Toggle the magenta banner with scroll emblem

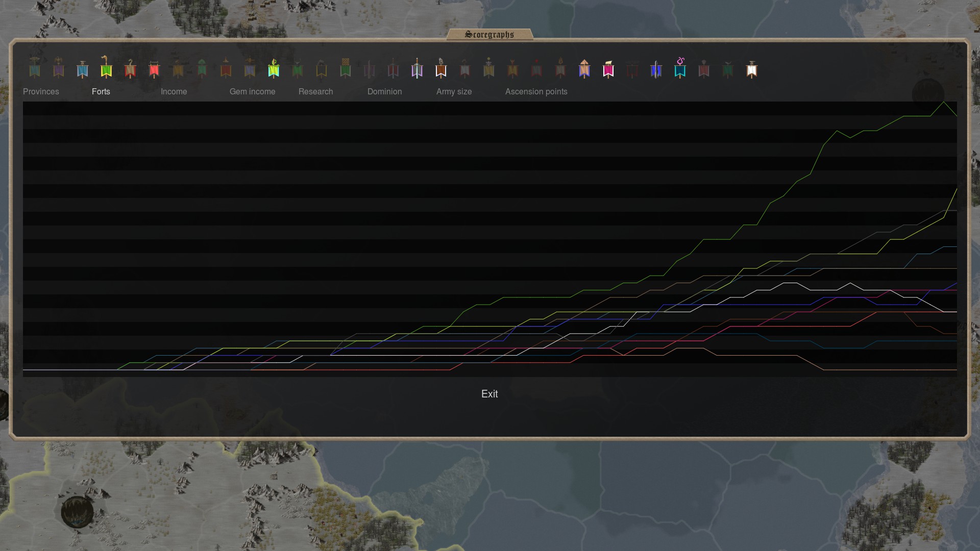pos(608,68)
